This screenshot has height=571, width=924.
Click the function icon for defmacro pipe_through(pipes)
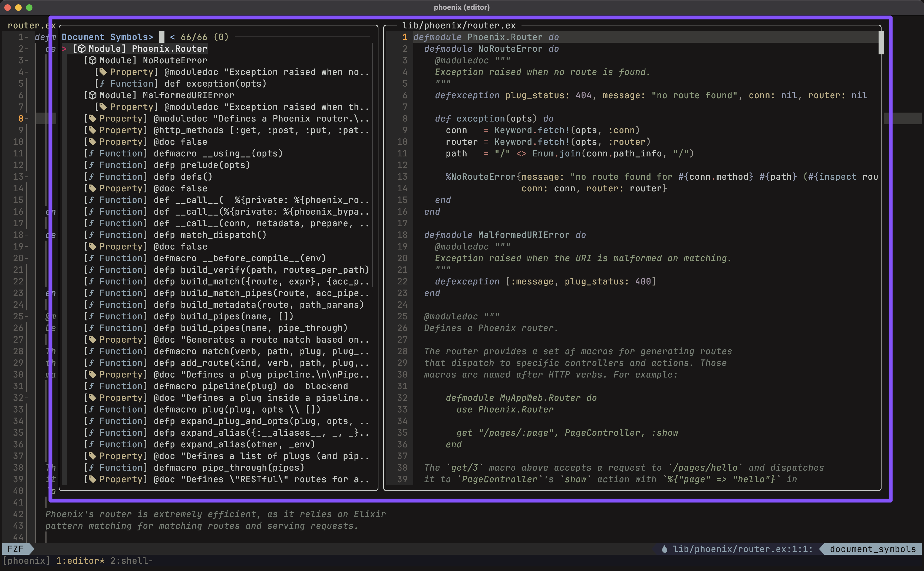click(91, 468)
